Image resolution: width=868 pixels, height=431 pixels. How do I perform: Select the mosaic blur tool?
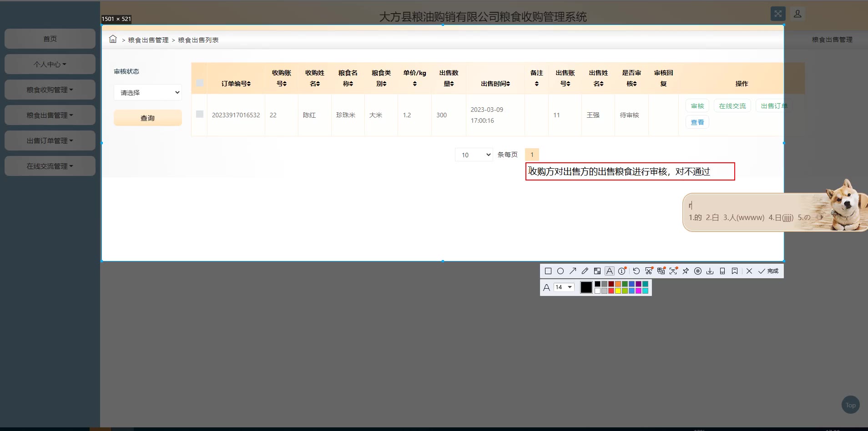coord(597,271)
